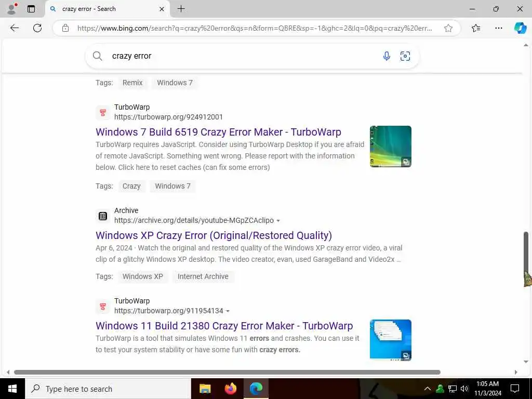Click the horizontal scrollbar thumb
Screen dimensions: 532x399
tap(227, 372)
